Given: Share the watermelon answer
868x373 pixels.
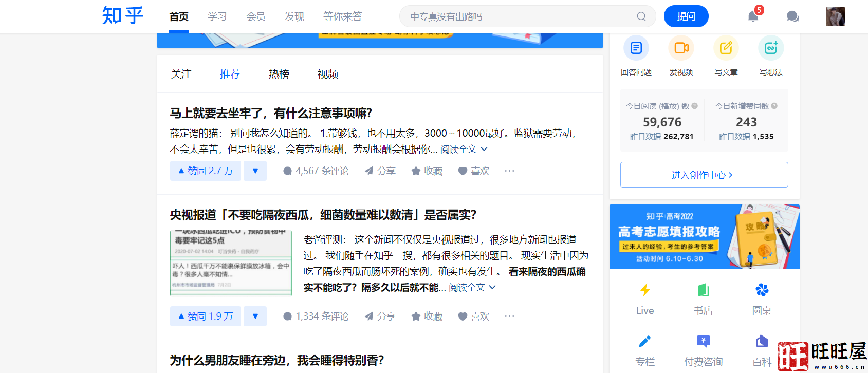Looking at the screenshot, I should click(380, 316).
